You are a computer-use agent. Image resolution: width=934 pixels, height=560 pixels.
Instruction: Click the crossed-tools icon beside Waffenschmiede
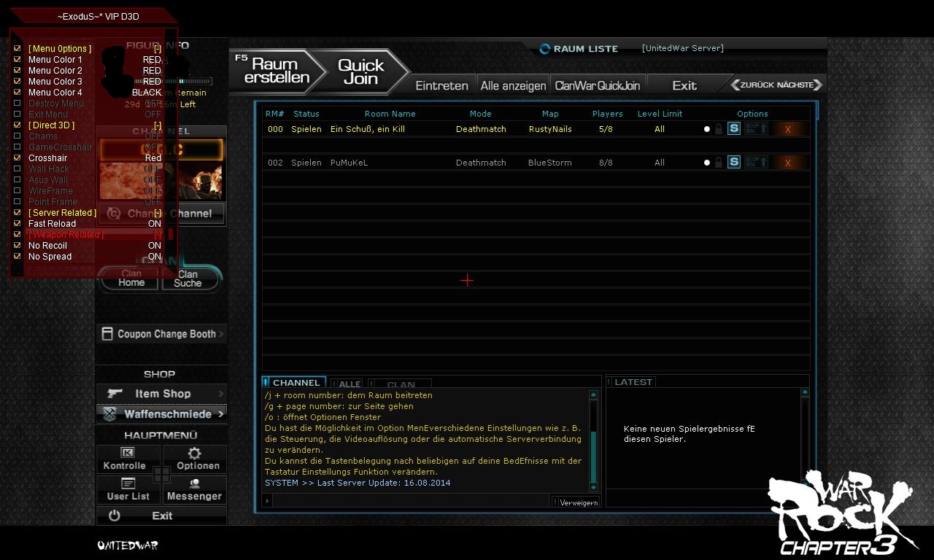[109, 414]
